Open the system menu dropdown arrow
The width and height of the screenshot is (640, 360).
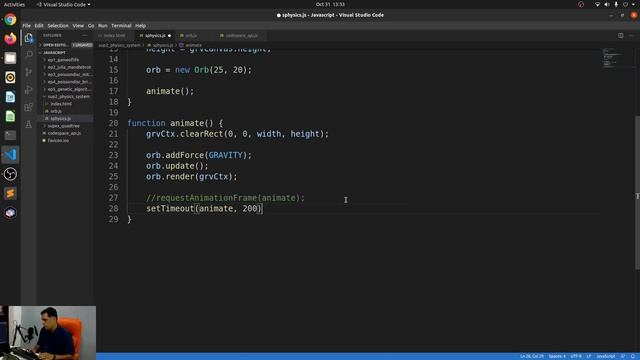tap(634, 4)
